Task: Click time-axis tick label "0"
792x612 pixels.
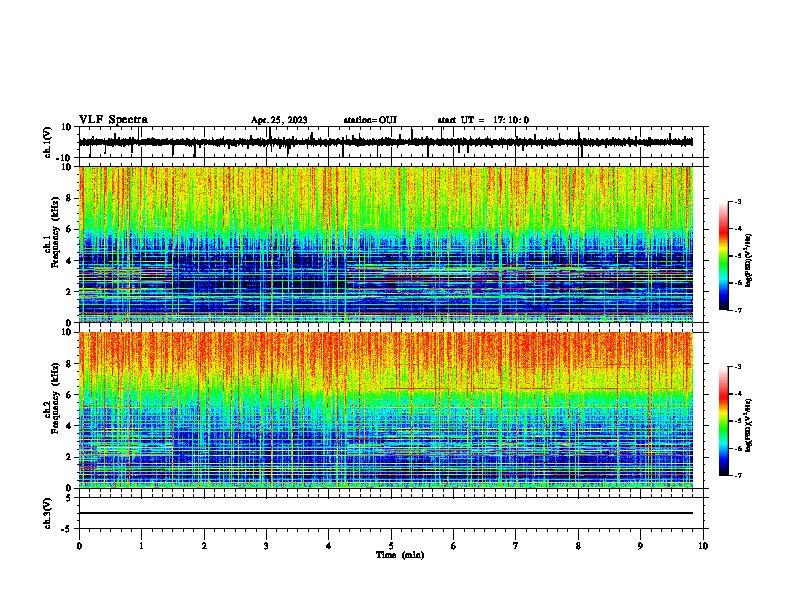Action: point(79,546)
